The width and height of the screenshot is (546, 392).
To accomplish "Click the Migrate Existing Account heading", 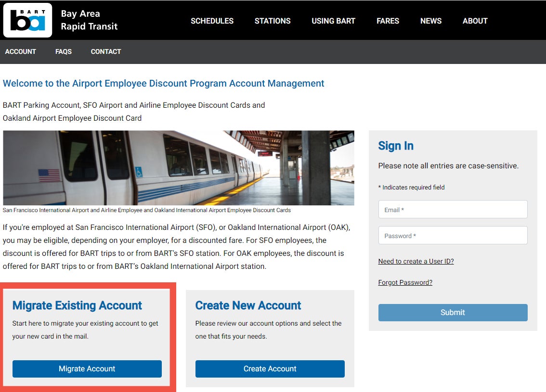I will coord(77,305).
